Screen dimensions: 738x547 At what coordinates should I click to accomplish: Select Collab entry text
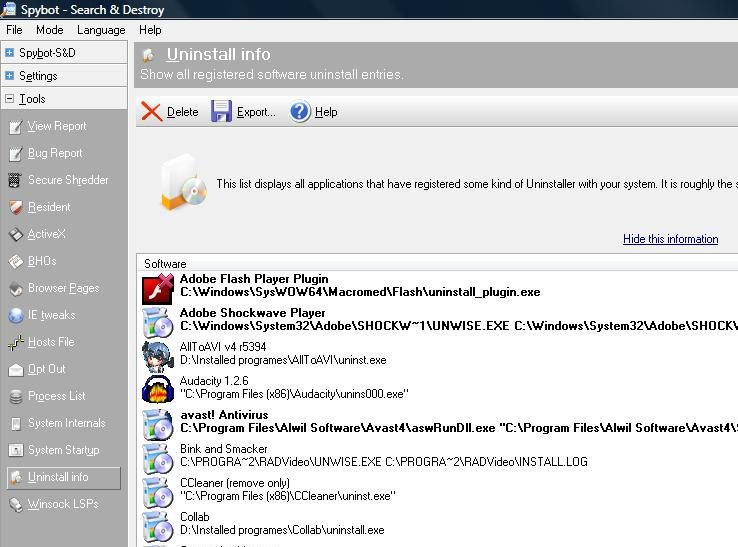click(x=194, y=517)
